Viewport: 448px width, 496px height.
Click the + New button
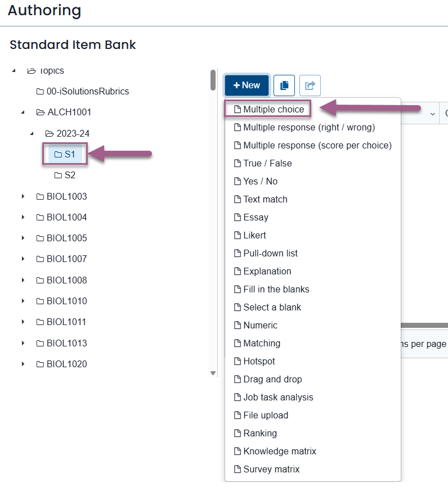tap(247, 85)
